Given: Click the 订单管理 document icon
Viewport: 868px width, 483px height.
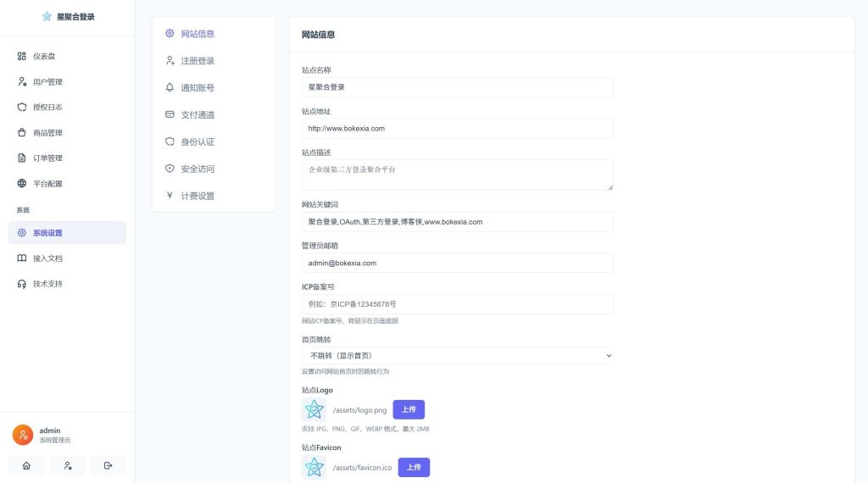Looking at the screenshot, I should (21, 158).
